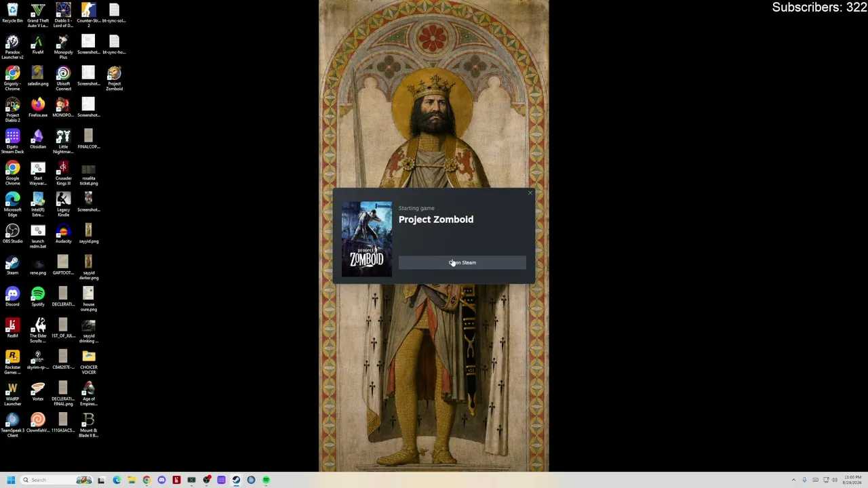The image size is (868, 488).
Task: Select the sayyid darker.png desktop file
Action: pos(89,268)
